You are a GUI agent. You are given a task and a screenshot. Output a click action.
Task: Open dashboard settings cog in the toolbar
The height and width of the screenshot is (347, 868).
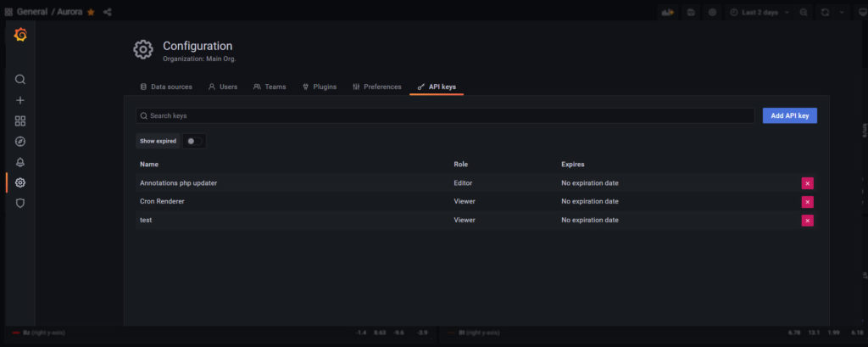pos(712,12)
